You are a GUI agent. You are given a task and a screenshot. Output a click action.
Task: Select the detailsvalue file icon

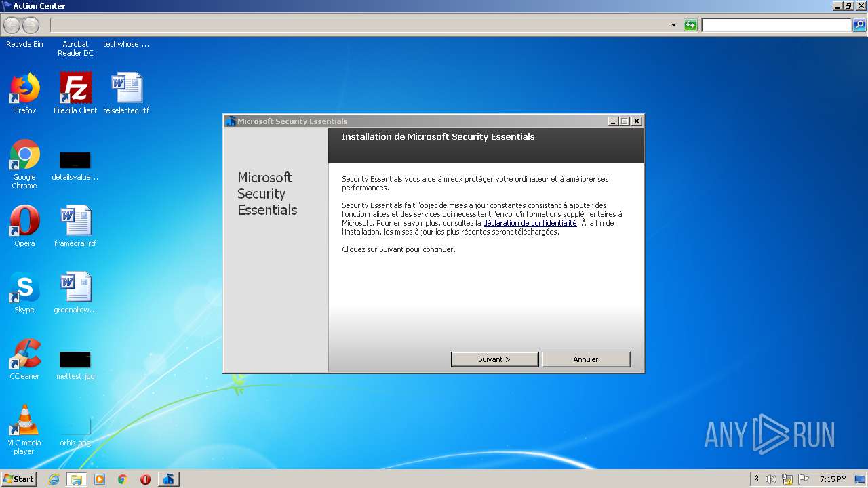click(x=75, y=167)
